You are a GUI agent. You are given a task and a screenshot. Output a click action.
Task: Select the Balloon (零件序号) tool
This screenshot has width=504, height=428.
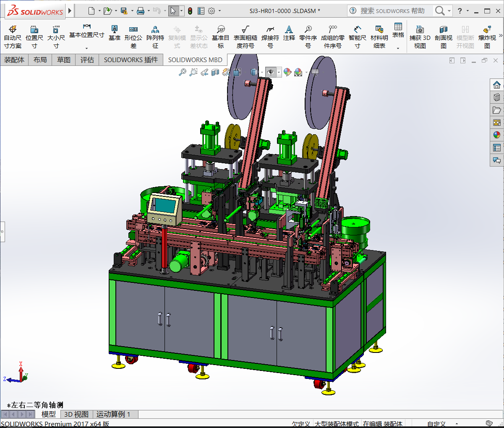308,37
